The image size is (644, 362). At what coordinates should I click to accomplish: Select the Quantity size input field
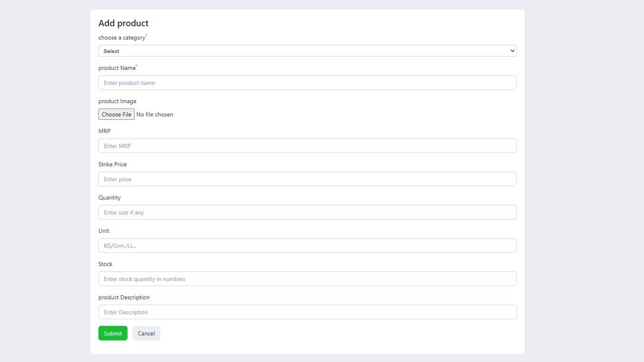(x=307, y=212)
